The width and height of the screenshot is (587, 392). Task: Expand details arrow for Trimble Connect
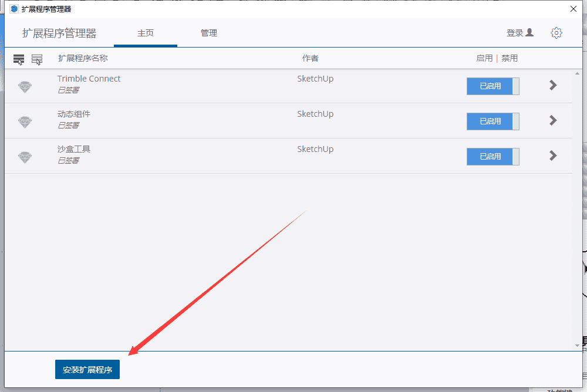[x=553, y=85]
